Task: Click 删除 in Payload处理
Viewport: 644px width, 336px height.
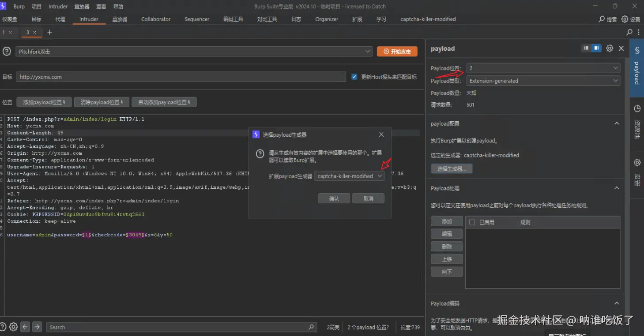Action: pyautogui.click(x=447, y=246)
